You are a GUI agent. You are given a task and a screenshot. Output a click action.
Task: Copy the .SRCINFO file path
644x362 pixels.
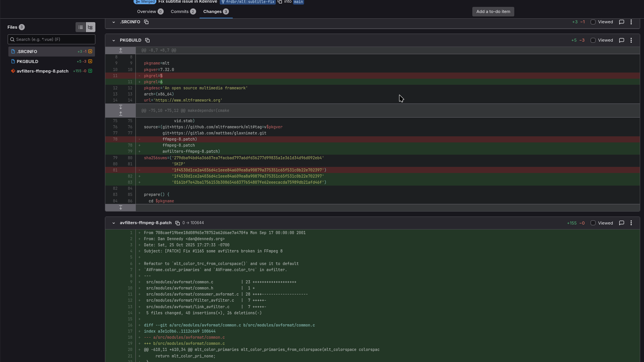point(146,22)
